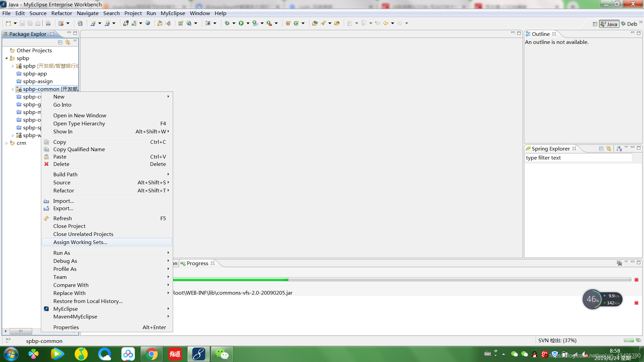The image size is (644, 362).
Task: Open Youdao dictionary taskbar icon
Action: click(175, 354)
